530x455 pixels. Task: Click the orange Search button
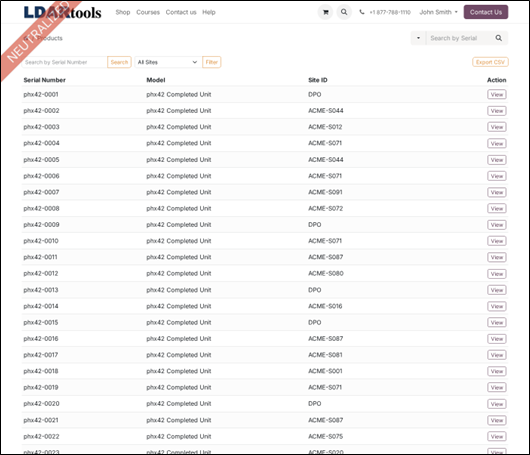click(119, 62)
